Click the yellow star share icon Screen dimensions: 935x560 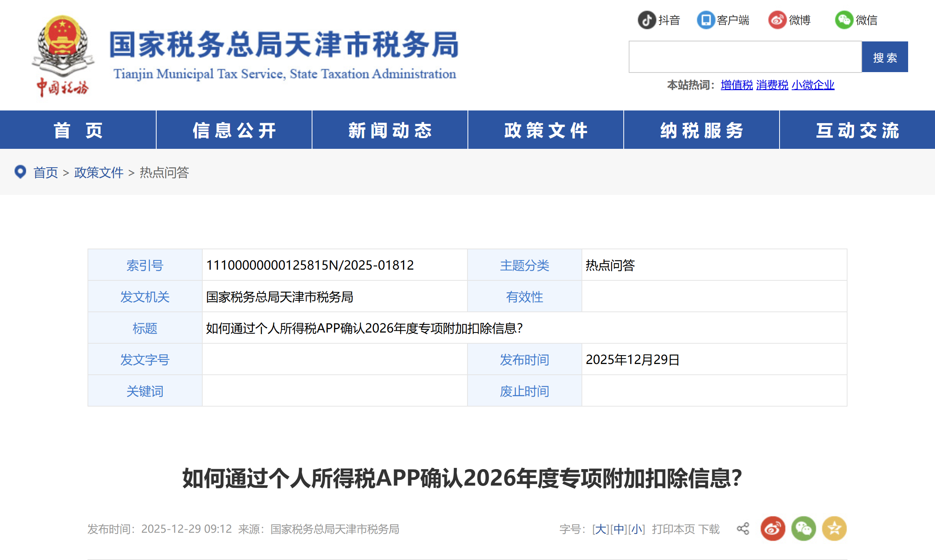pos(834,528)
